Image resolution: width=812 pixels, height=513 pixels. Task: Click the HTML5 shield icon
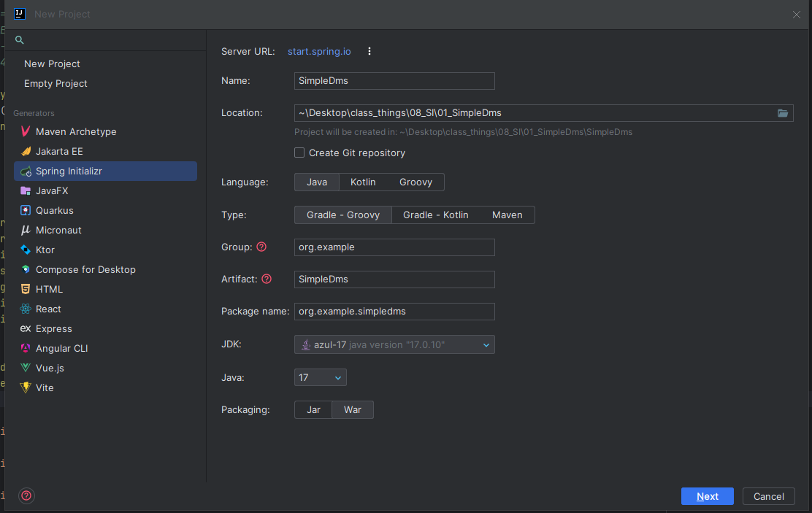click(26, 289)
